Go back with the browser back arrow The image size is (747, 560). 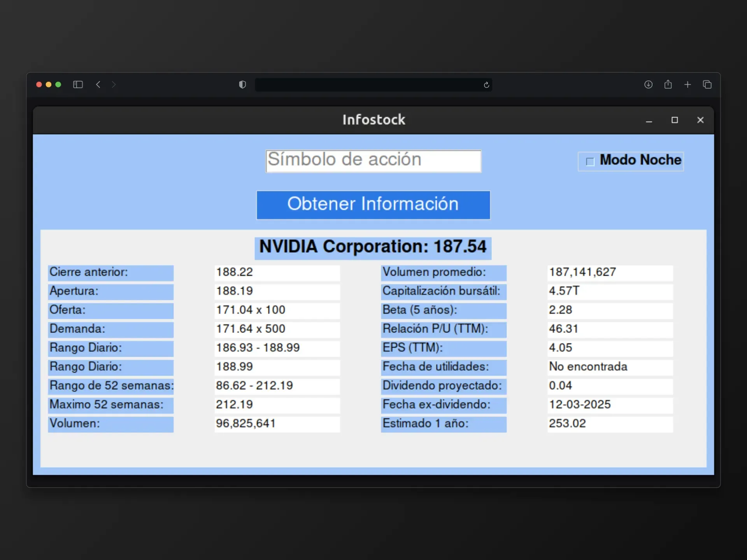pos(98,84)
